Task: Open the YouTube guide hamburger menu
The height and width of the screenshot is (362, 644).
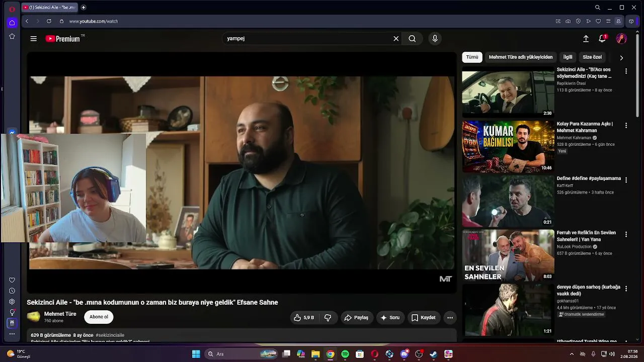Action: click(x=33, y=39)
